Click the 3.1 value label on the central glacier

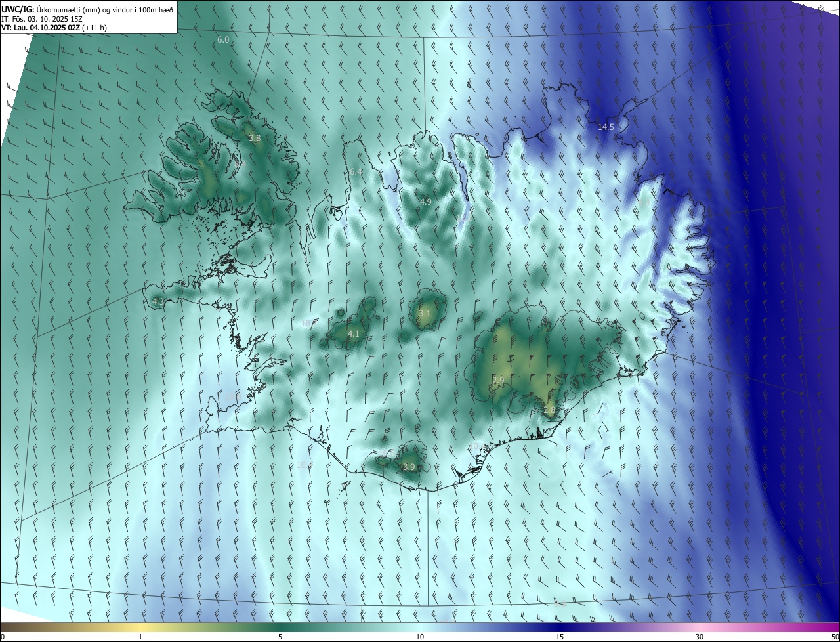[425, 313]
